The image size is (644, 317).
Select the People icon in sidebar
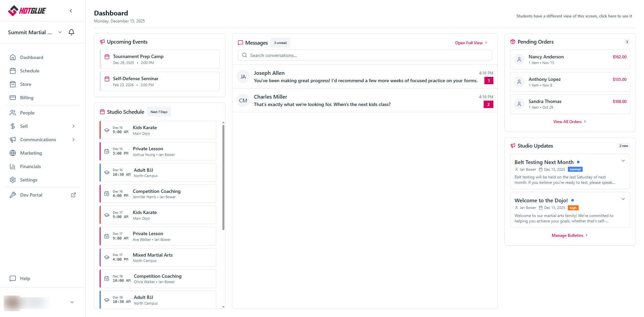[13, 113]
